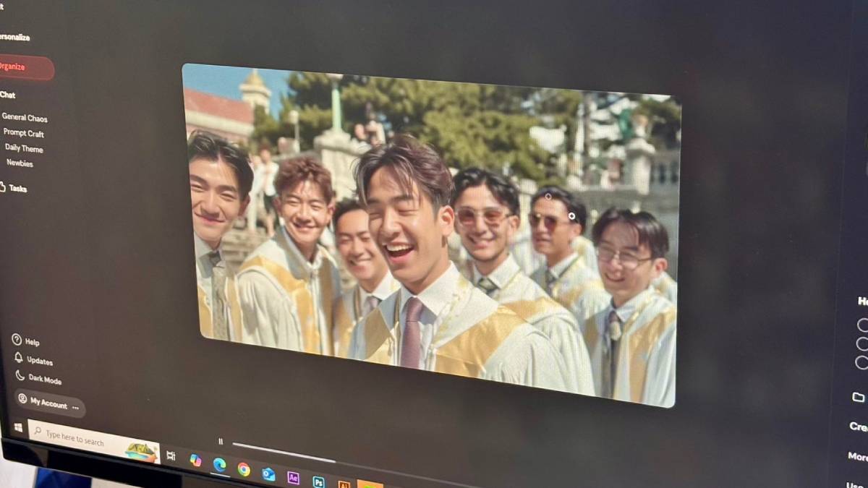Screen dimensions: 868x488
Task: Click the folder icon in the right panel
Action: [x=858, y=397]
